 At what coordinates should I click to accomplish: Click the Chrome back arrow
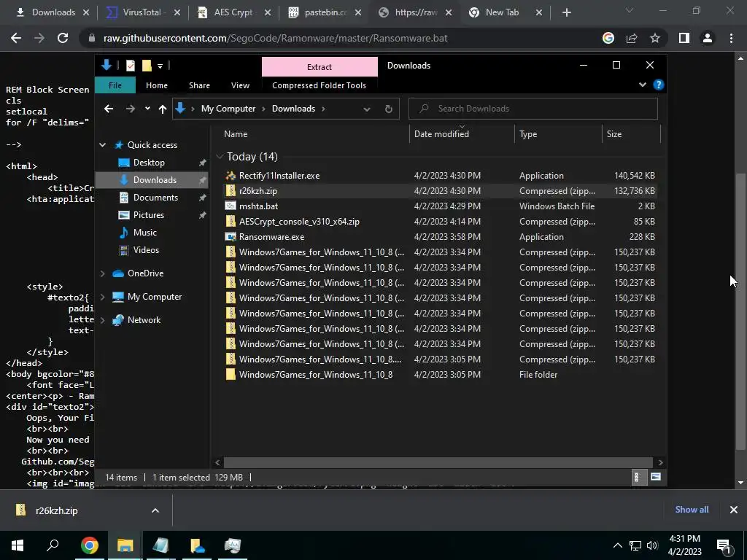pos(16,38)
